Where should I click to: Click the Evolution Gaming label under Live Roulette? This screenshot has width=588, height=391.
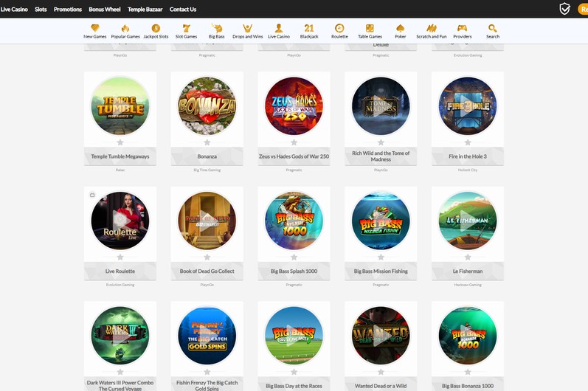click(x=120, y=285)
